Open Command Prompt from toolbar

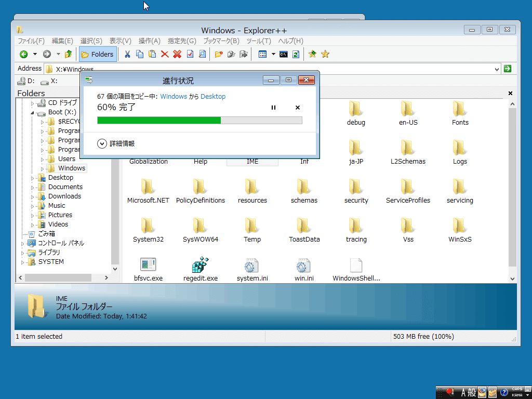(283, 54)
